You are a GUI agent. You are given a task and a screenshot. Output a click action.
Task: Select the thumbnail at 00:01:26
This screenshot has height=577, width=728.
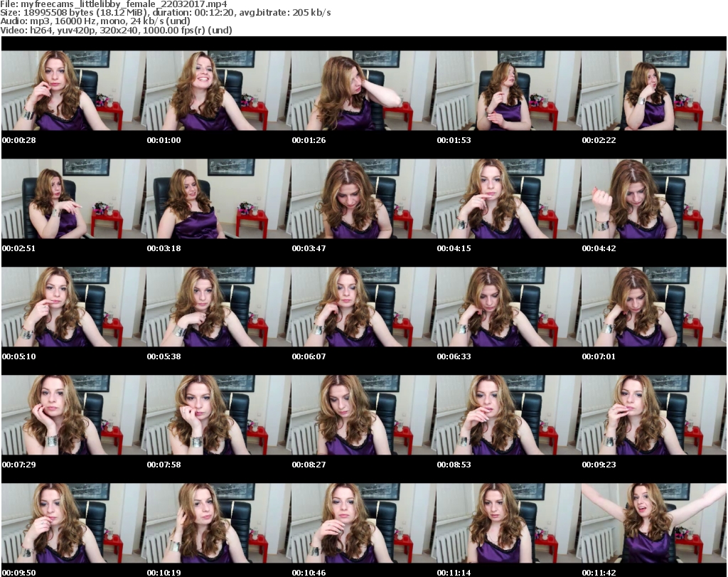pyautogui.click(x=363, y=90)
